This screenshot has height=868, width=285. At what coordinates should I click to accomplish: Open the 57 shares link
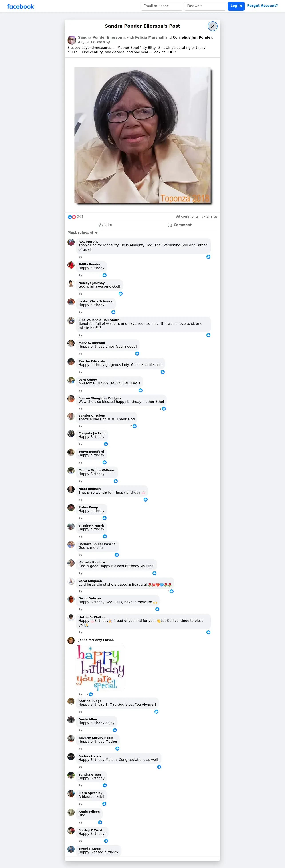pos(209,217)
